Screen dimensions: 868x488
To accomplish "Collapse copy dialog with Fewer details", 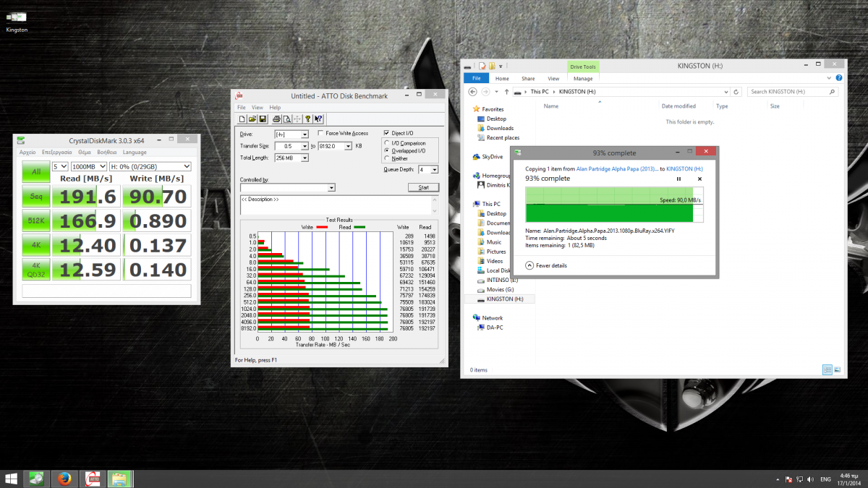I will [546, 265].
